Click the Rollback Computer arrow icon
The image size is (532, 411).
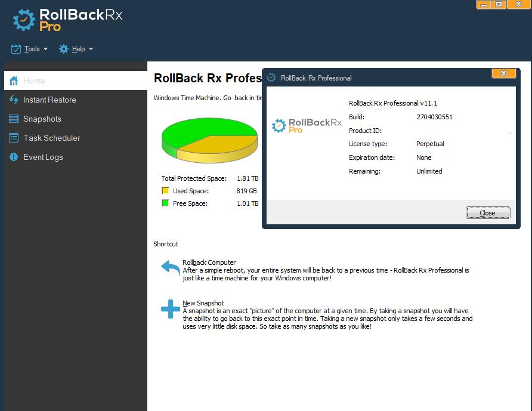(171, 268)
